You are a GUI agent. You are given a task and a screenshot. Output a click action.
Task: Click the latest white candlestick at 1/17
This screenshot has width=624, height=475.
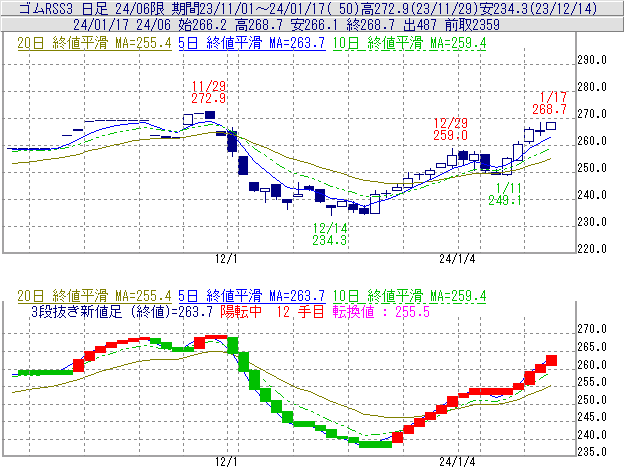pyautogui.click(x=551, y=126)
